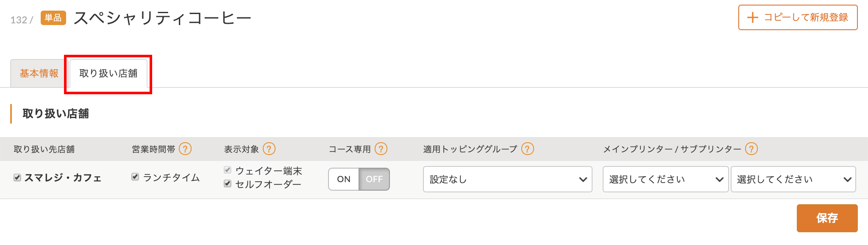Click the 保存 button
The height and width of the screenshot is (245, 868).
pyautogui.click(x=827, y=218)
